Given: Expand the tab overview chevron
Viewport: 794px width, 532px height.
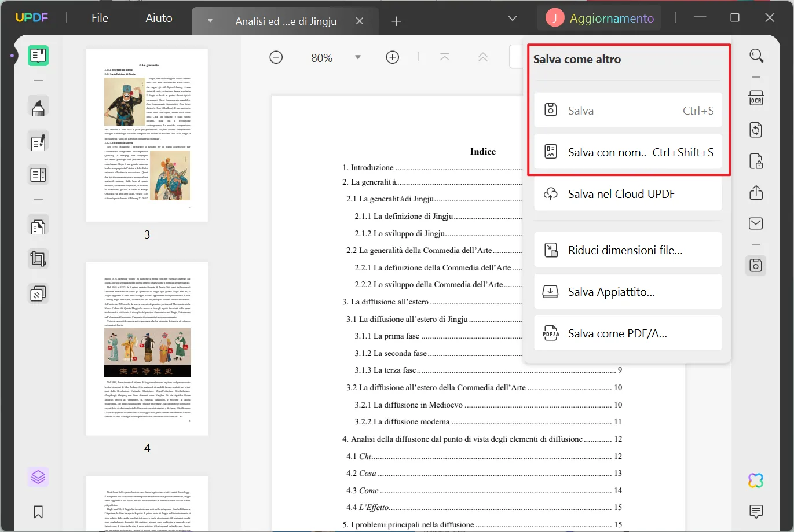Looking at the screenshot, I should click(x=512, y=18).
